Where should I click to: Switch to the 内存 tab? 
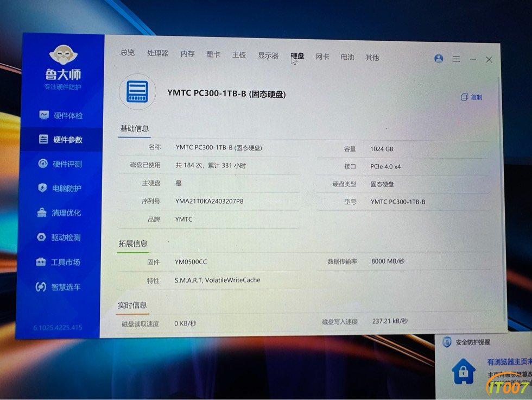188,54
